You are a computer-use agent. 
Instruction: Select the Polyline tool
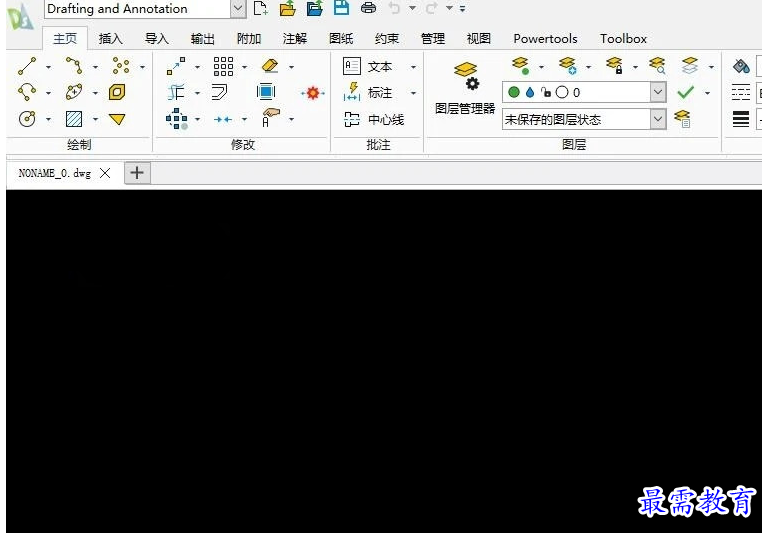tap(74, 66)
